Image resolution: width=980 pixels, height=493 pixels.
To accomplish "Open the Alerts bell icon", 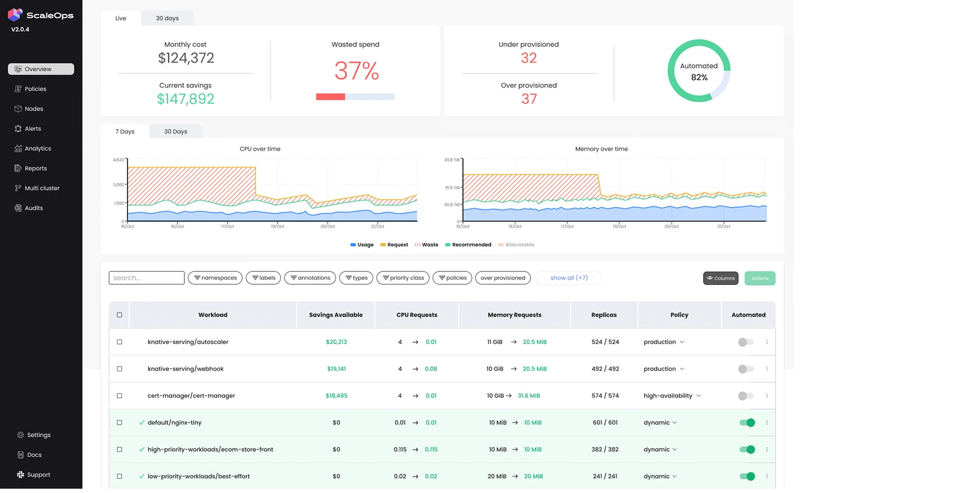I will [18, 129].
